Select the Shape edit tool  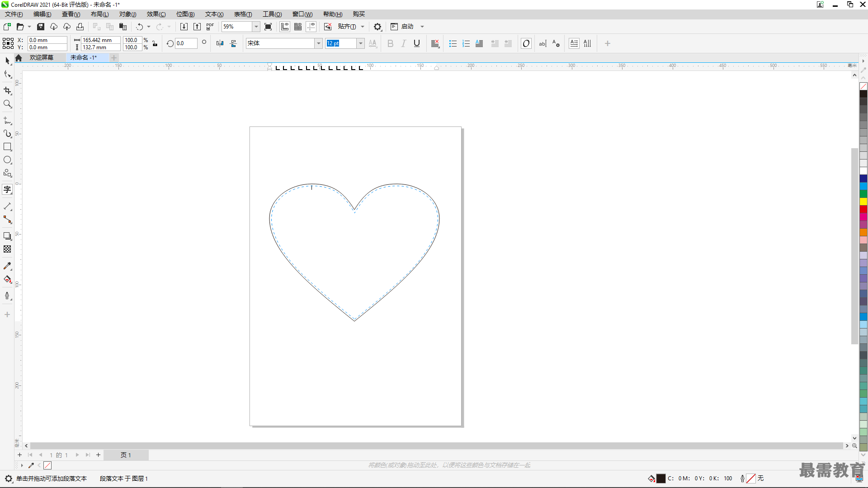(7, 75)
